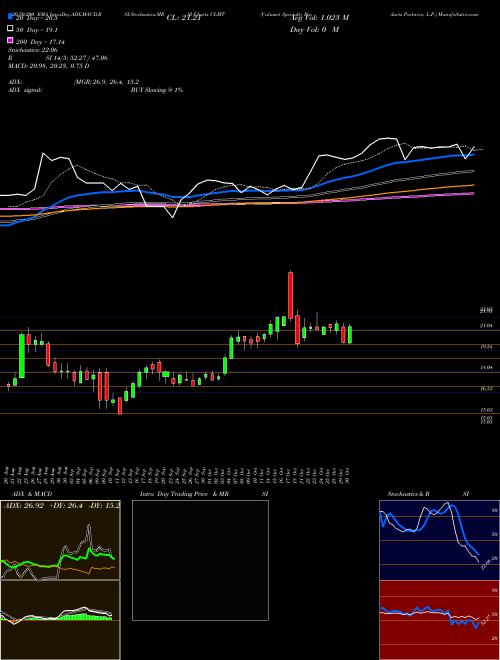Click the 'Avg Vol: 1.023 M' text

point(319,18)
